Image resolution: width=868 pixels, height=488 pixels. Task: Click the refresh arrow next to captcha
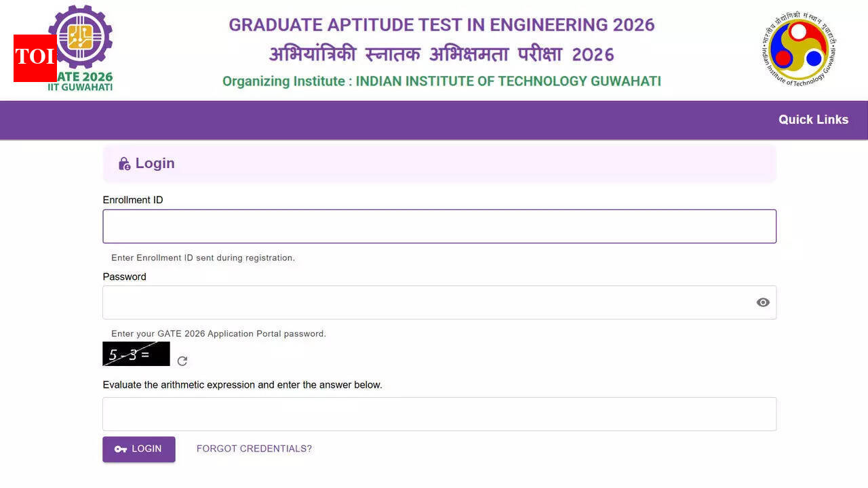(x=182, y=361)
